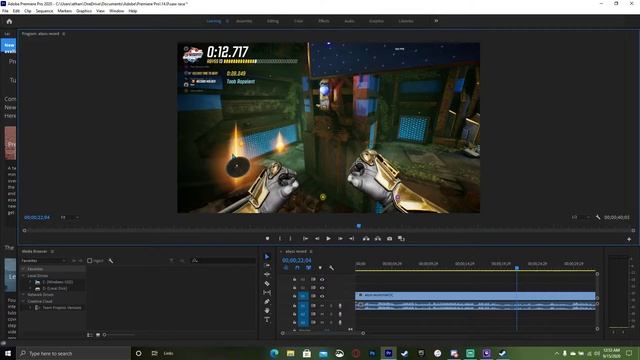This screenshot has height=360, width=640.
Task: Step forward one frame
Action: (340, 239)
